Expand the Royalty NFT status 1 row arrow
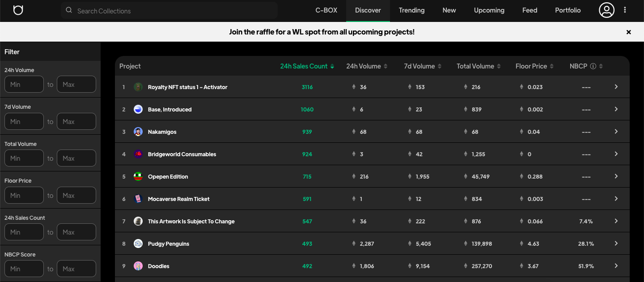The image size is (644, 282). tap(616, 87)
